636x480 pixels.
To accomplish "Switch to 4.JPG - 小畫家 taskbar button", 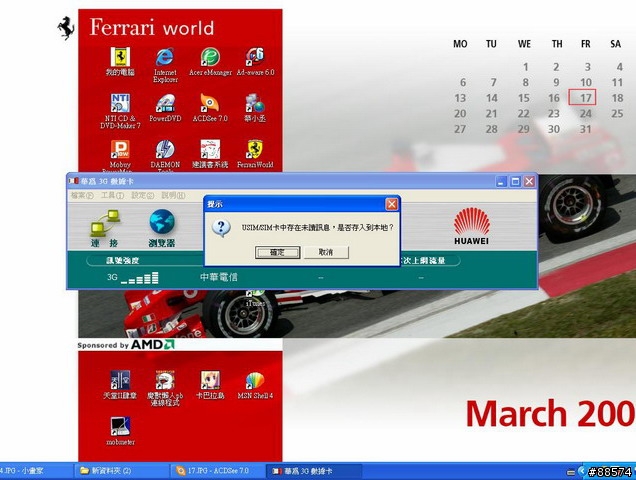I will [36, 471].
